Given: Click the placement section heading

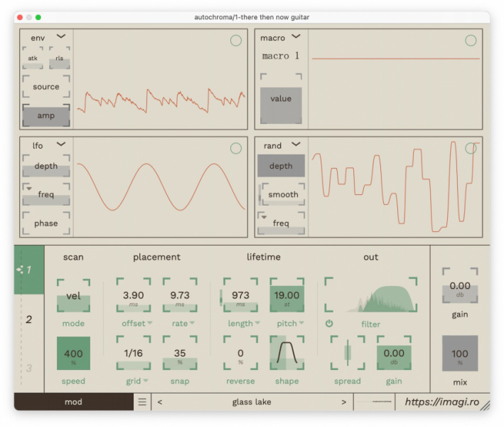Looking at the screenshot, I should coord(157,257).
